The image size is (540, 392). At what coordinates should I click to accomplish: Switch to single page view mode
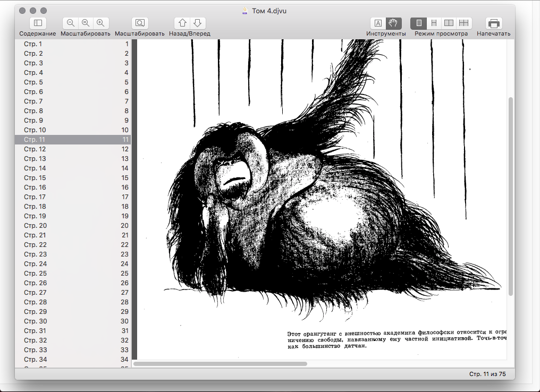pos(419,23)
